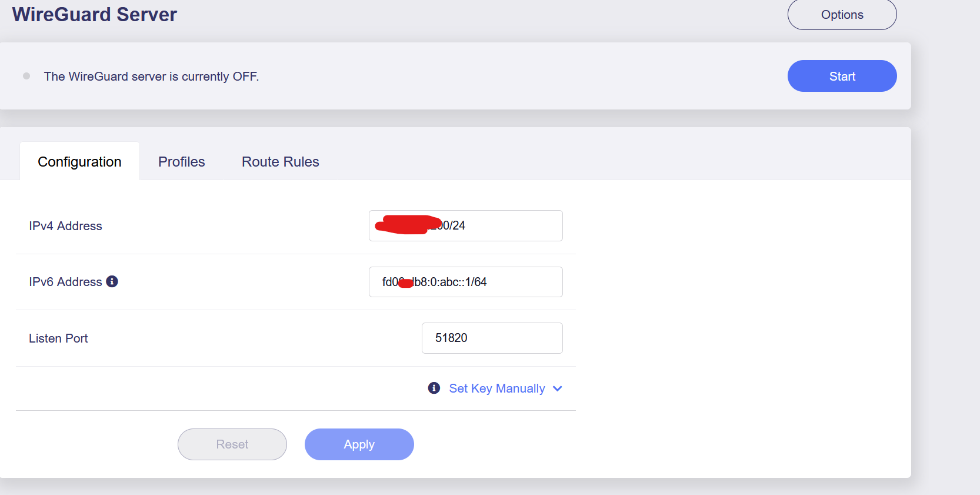
Task: Click the WireGuard Server page heading
Action: tap(94, 14)
